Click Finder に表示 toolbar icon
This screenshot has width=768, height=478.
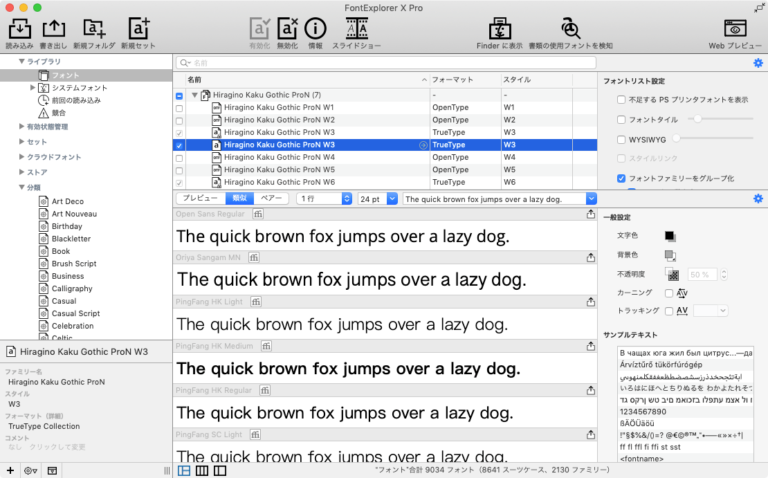pyautogui.click(x=500, y=29)
